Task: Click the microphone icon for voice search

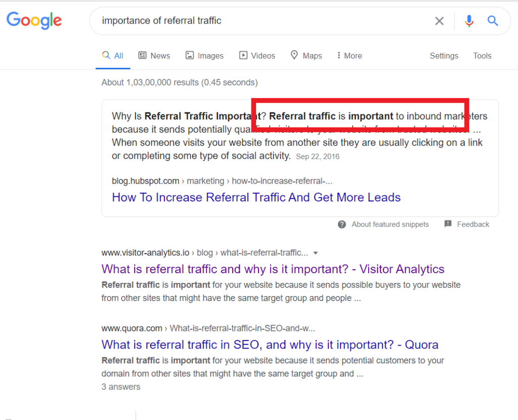Action: click(x=469, y=21)
